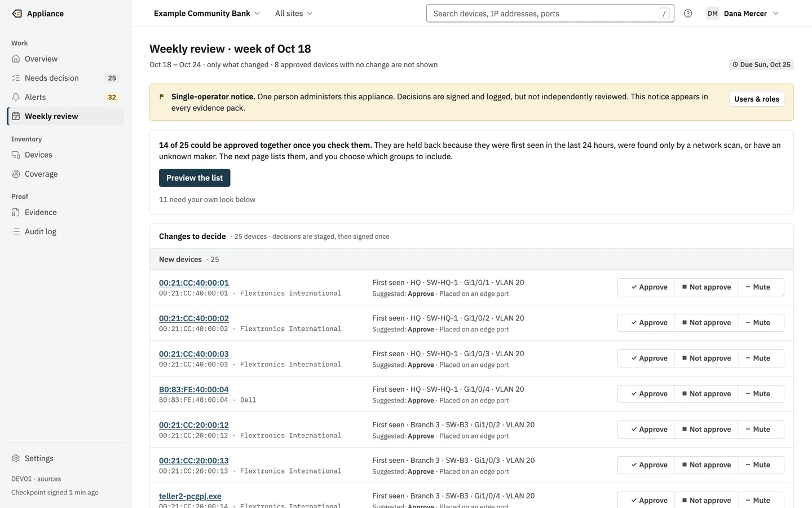Click the Users & roles button
The height and width of the screenshot is (508, 812).
pyautogui.click(x=757, y=99)
